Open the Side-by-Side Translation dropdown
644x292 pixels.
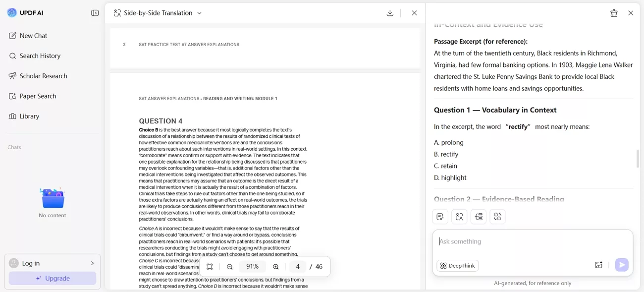[x=158, y=13]
